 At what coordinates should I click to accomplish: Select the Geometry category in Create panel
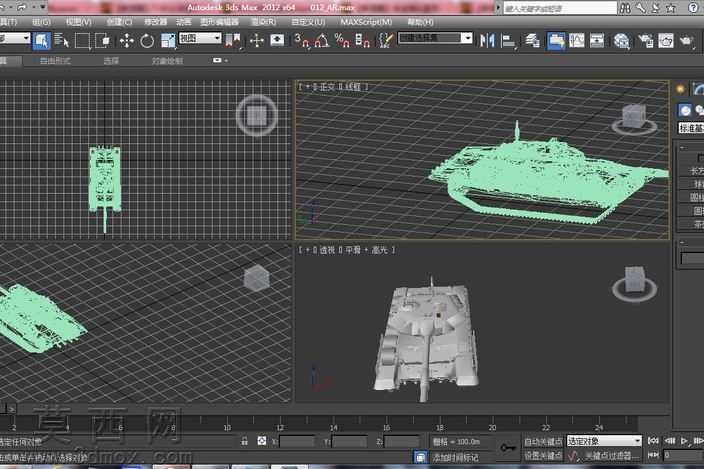click(x=685, y=110)
